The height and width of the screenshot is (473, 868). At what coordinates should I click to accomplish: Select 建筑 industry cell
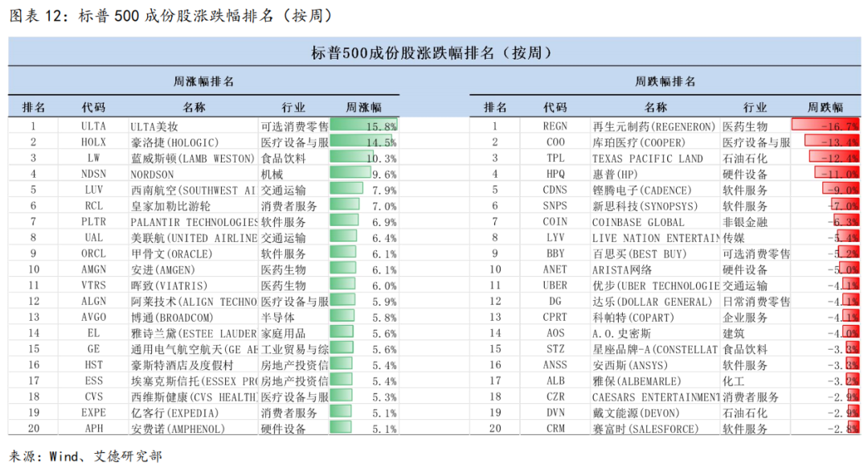(734, 333)
